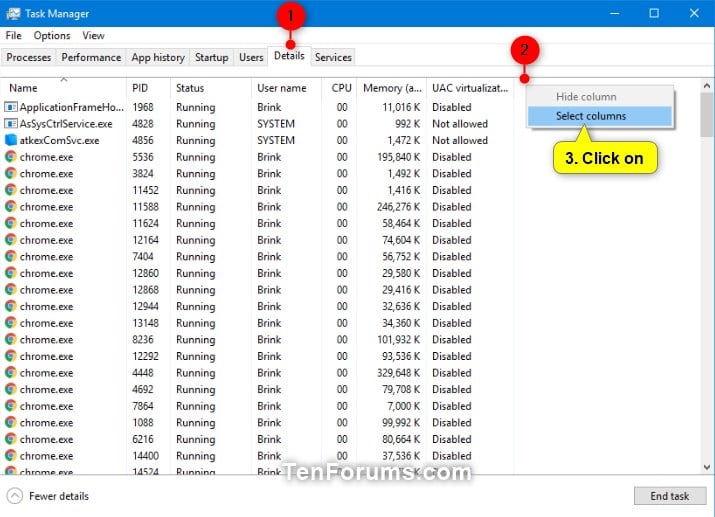Screen dimensions: 715x517
Task: Select the Details tab
Action: [289, 56]
